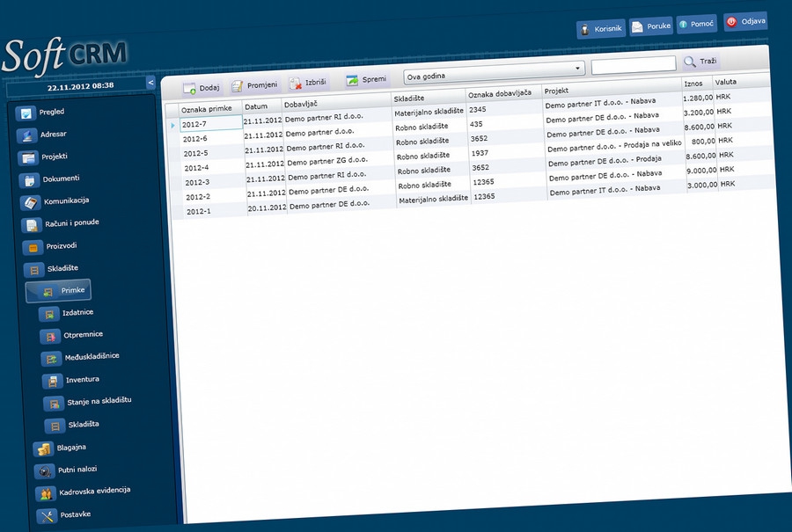Click the Putni nalozi icon

(x=45, y=471)
